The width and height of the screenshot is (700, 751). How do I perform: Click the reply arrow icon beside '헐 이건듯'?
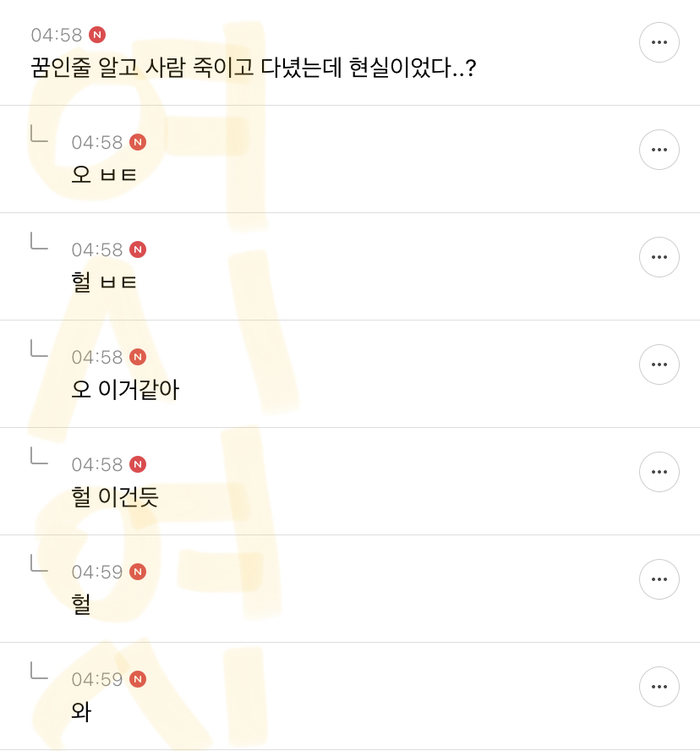click(39, 456)
